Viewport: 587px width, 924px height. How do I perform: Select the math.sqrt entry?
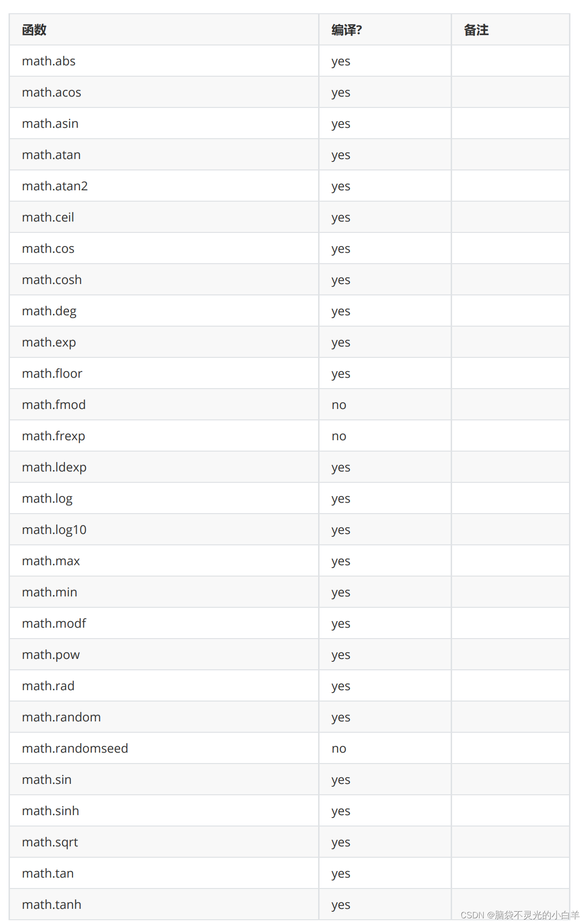[x=50, y=843]
